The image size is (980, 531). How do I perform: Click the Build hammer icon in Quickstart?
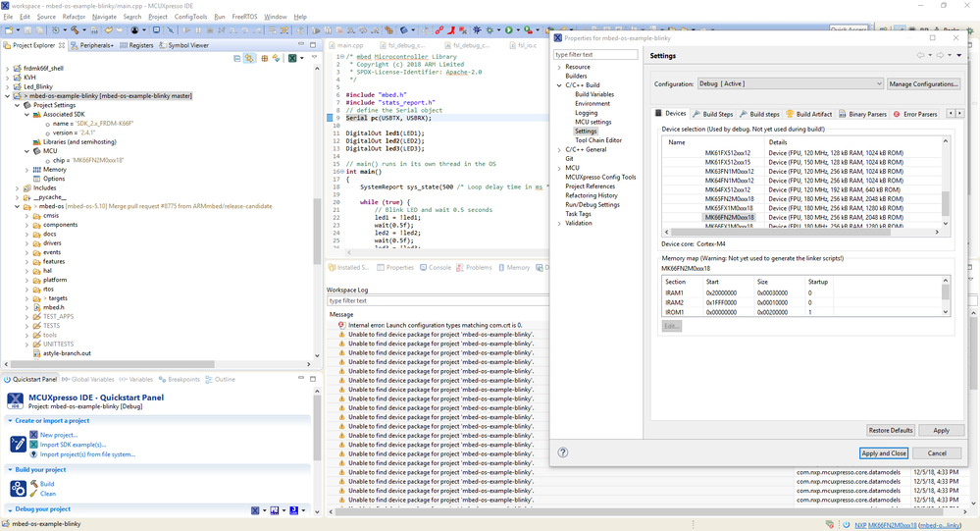(33, 484)
